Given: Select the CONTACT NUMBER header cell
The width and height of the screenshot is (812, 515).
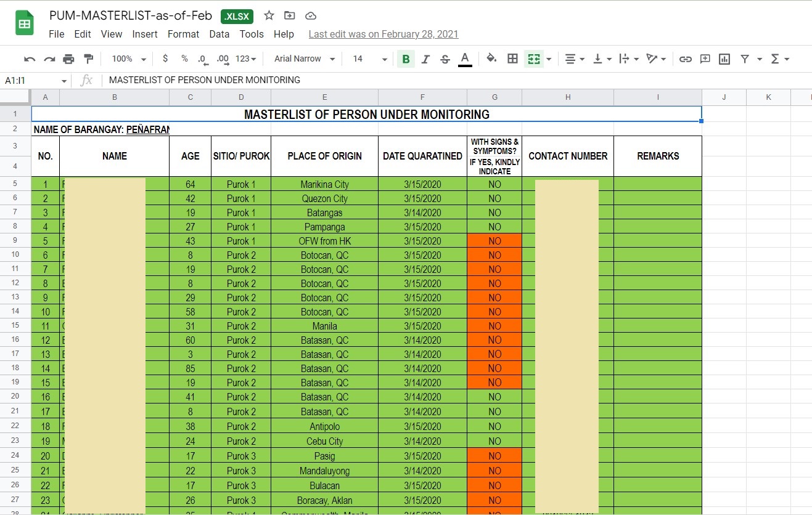Looking at the screenshot, I should point(568,156).
